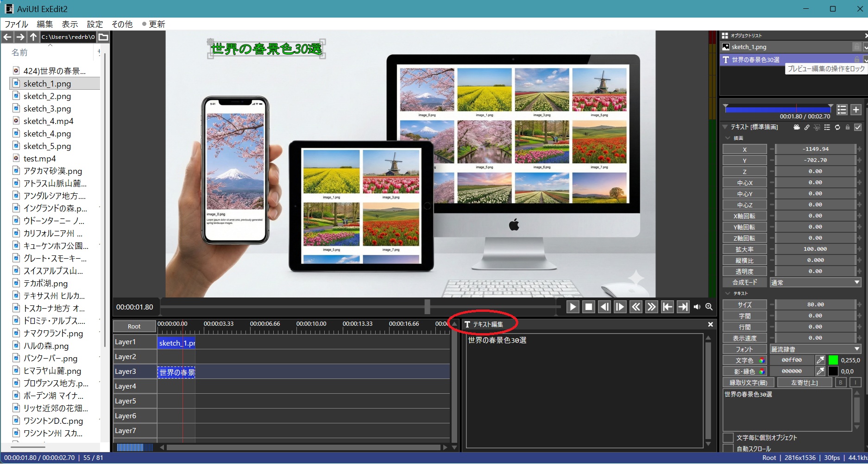
Task: Open the フォント dropdown showing 麗流隷書
Action: [x=815, y=349]
